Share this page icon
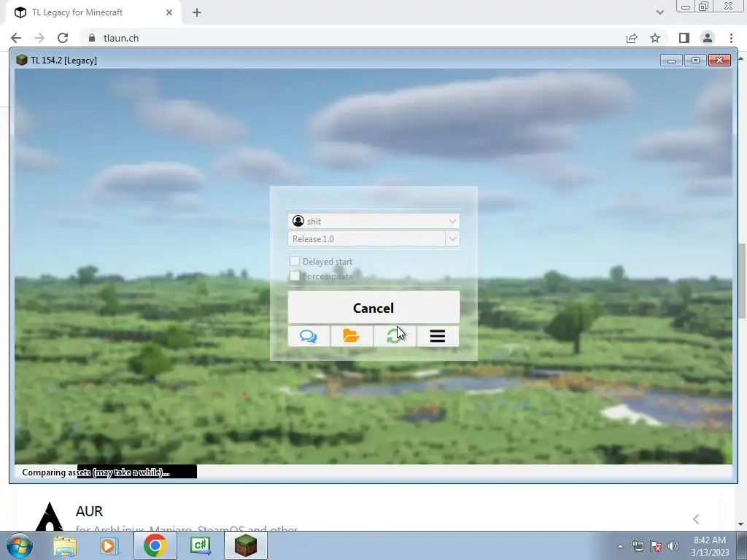The width and height of the screenshot is (747, 560). (632, 38)
